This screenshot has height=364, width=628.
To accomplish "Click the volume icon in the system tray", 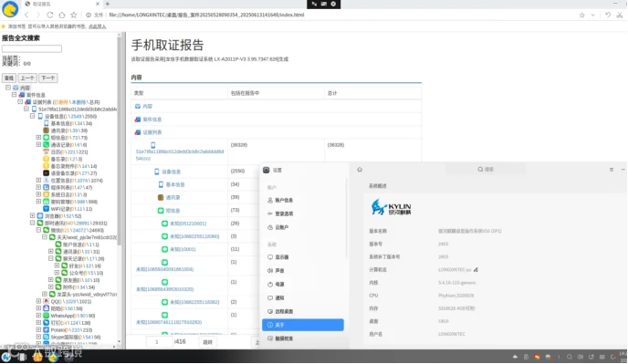I will 580,357.
